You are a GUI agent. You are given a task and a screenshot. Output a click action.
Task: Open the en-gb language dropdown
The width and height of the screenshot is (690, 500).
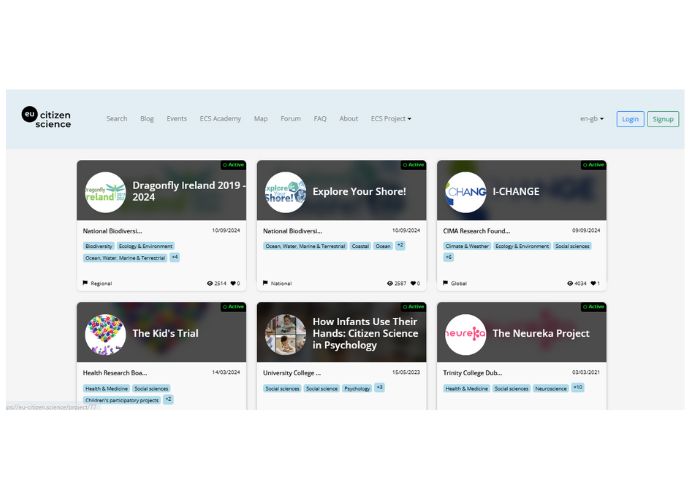(x=592, y=119)
